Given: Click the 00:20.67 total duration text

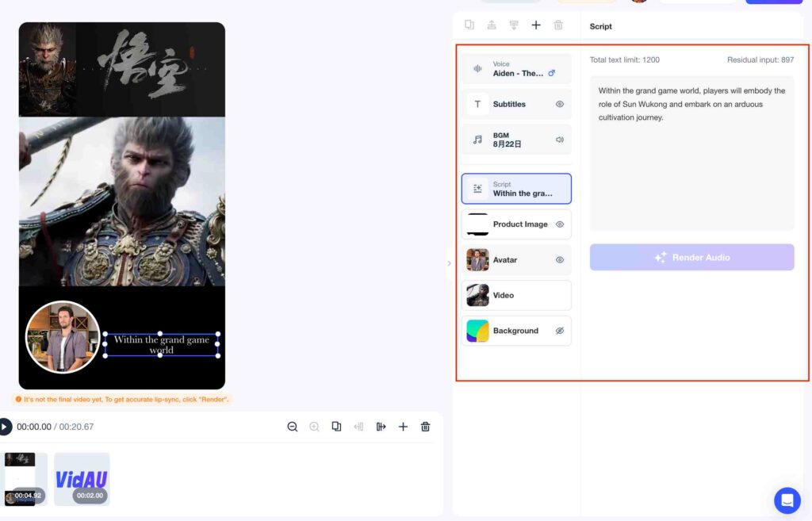Looking at the screenshot, I should 76,427.
